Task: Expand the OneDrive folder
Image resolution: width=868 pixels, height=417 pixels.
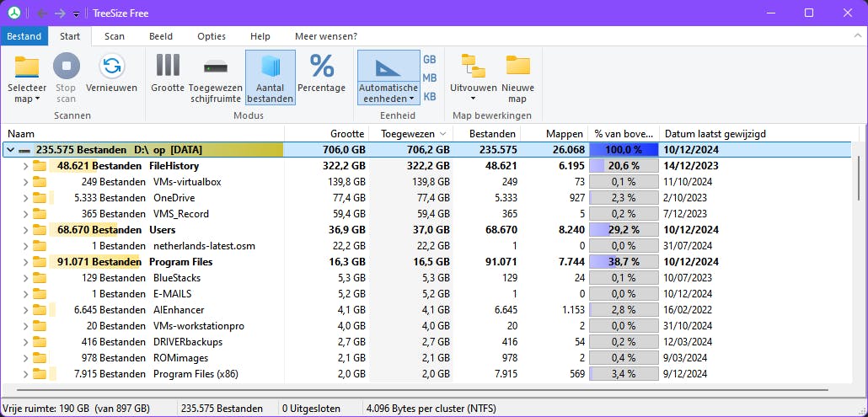Action: [x=24, y=197]
